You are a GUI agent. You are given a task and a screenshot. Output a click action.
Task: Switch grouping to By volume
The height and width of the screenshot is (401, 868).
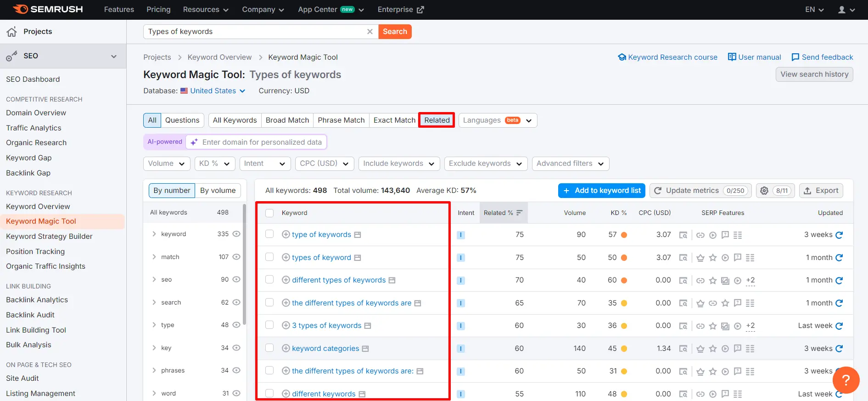tap(218, 191)
